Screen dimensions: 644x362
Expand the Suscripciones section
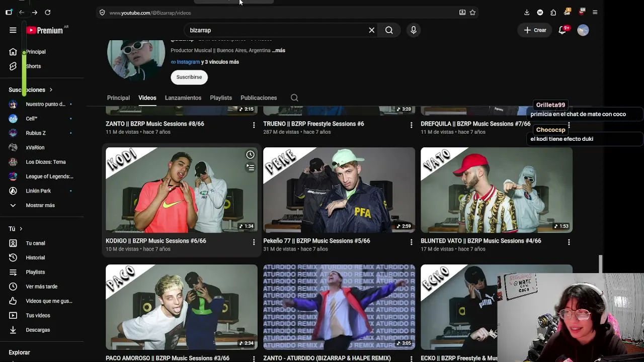(30, 89)
